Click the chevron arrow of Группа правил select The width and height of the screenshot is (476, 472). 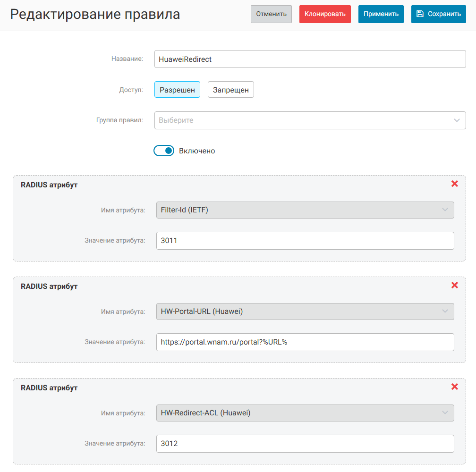[x=457, y=120]
